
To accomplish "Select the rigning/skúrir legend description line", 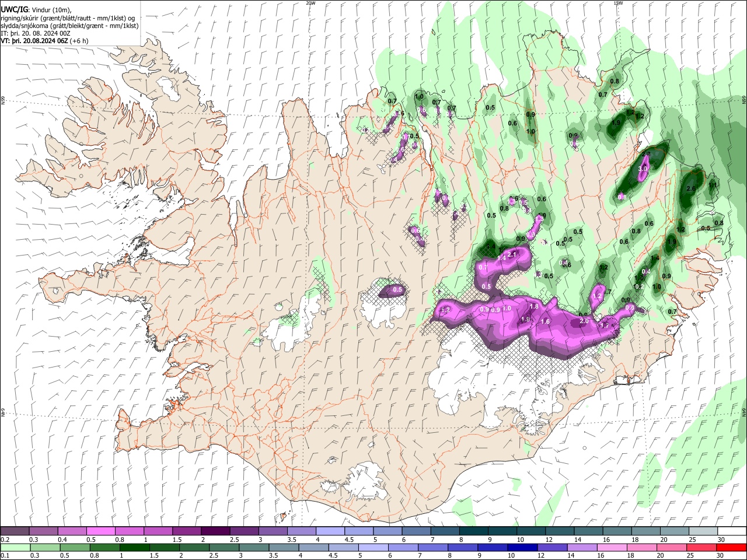I will tap(68, 17).
